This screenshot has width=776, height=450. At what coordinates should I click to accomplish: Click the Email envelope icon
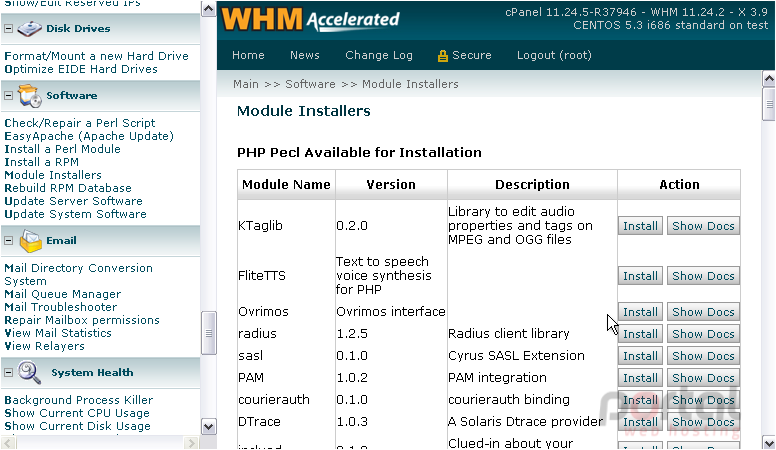pos(30,241)
